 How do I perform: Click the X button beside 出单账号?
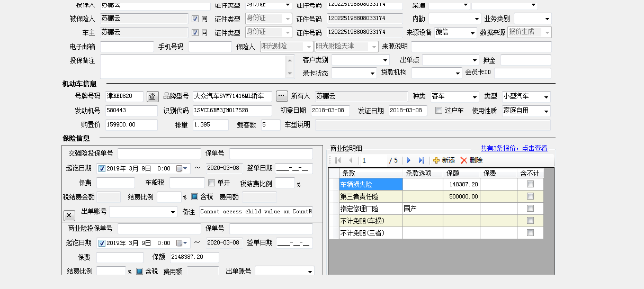(x=69, y=215)
